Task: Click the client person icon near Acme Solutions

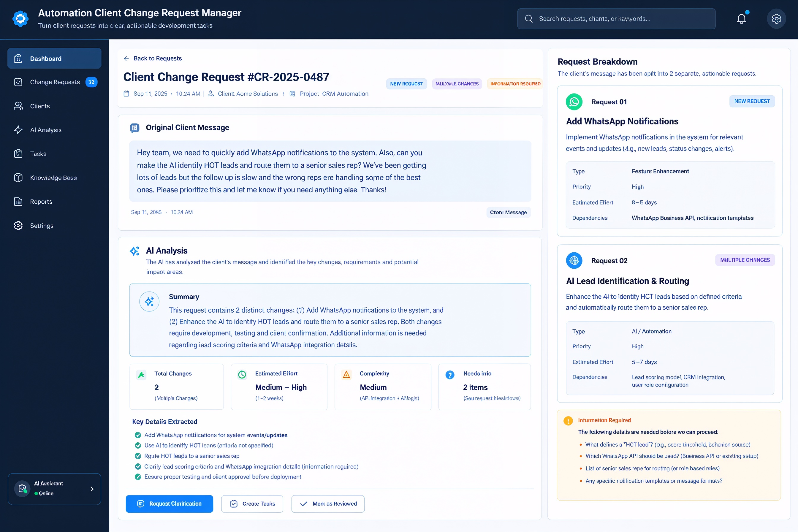Action: pyautogui.click(x=211, y=94)
